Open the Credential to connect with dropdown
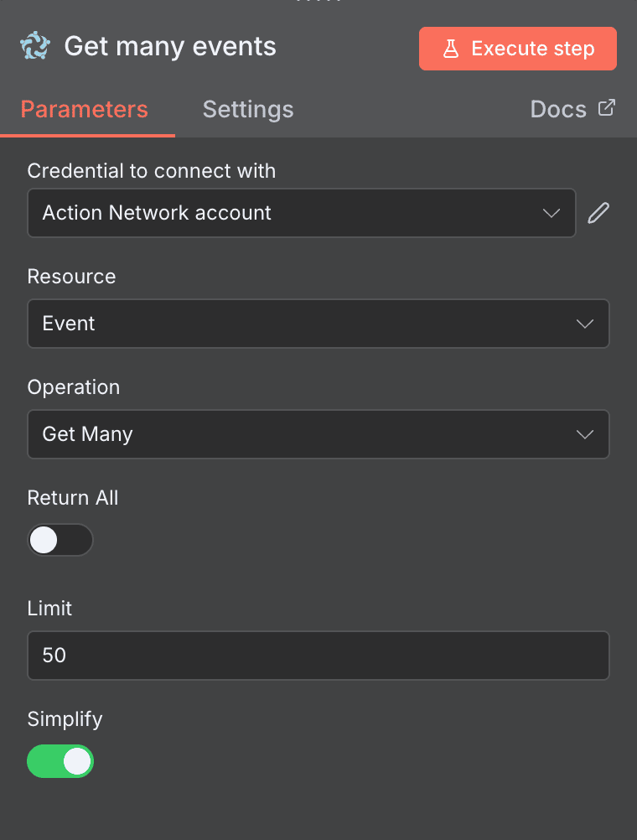 [x=302, y=213]
